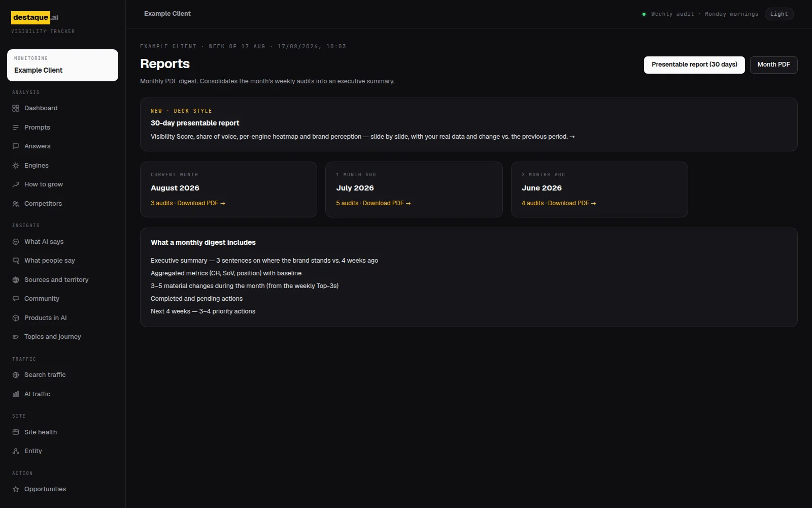
Task: Click the Dashboard grid icon
Action: [x=16, y=108]
